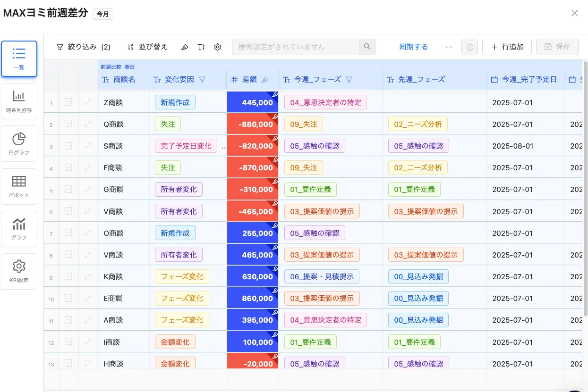Select the checkbox for A商談 row
Viewport: 588px width, 392px height.
[68, 320]
